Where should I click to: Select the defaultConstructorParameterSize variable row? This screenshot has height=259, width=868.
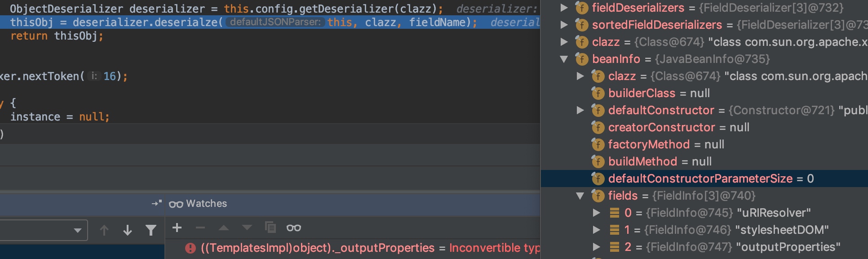[x=704, y=179]
